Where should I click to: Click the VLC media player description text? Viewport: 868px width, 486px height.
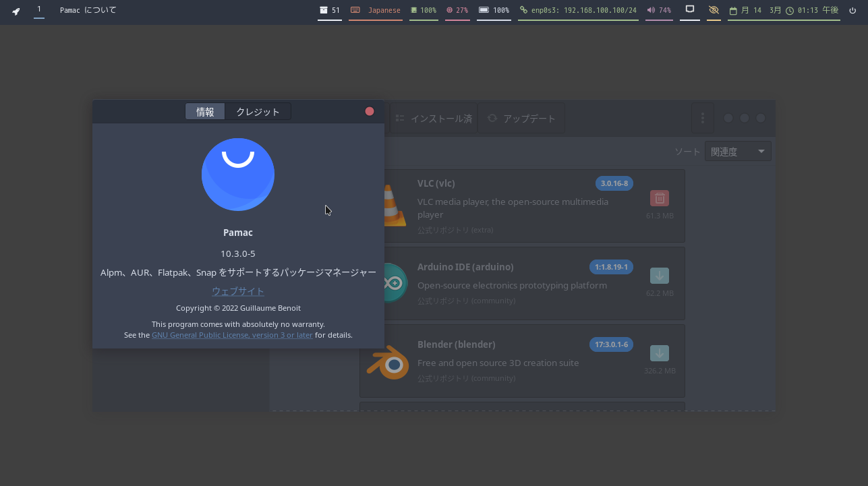(513, 208)
